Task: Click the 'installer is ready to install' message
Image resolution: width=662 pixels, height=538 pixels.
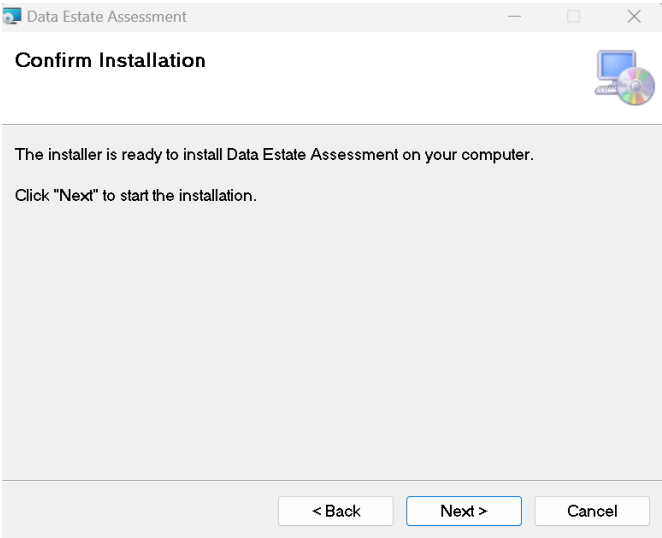Action: pyautogui.click(x=274, y=155)
